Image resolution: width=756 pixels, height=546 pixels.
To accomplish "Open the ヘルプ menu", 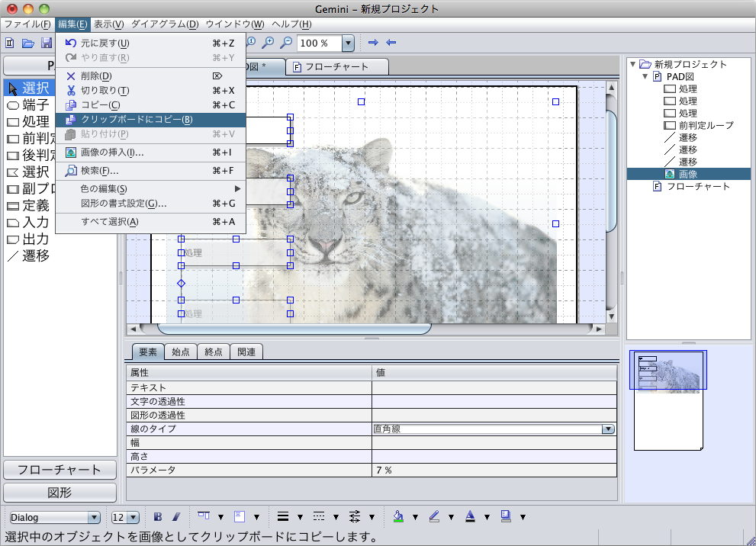I will tap(291, 24).
